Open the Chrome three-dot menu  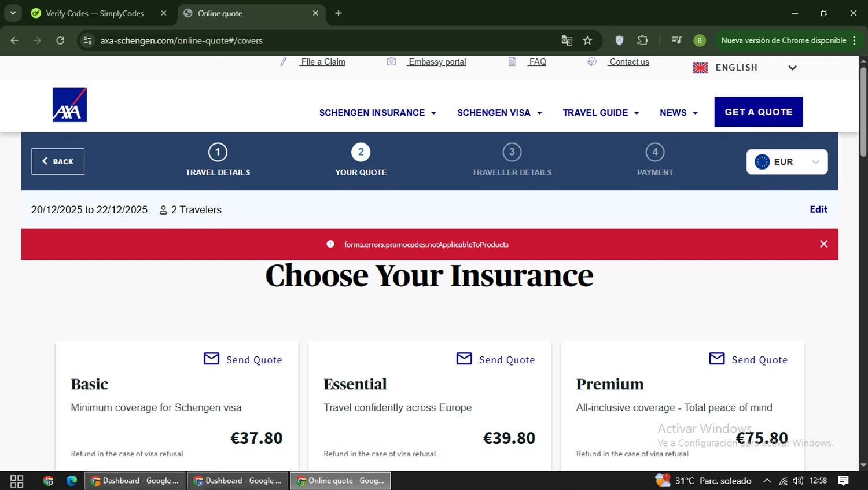point(855,40)
